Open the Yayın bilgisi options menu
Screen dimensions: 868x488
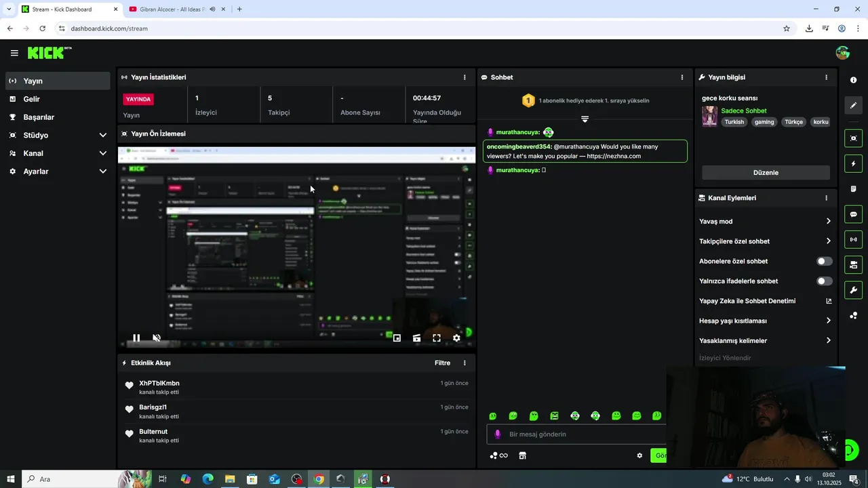(826, 77)
